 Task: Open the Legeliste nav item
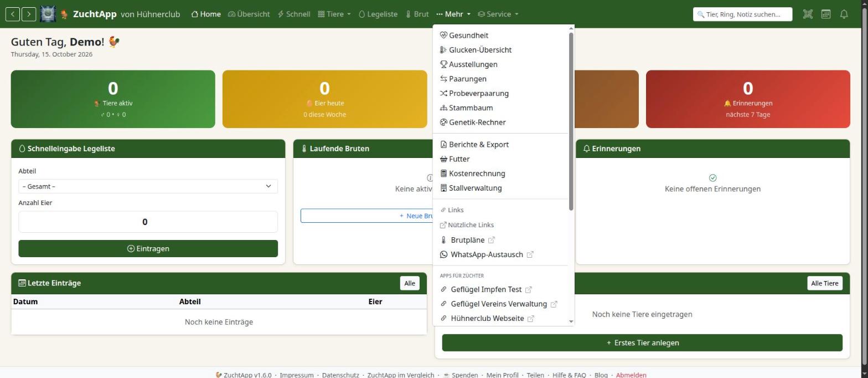378,14
